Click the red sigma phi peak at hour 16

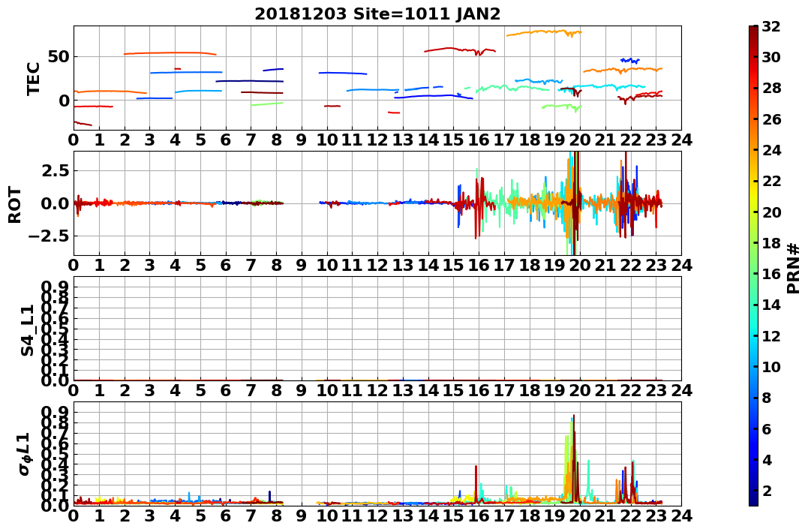click(x=476, y=483)
